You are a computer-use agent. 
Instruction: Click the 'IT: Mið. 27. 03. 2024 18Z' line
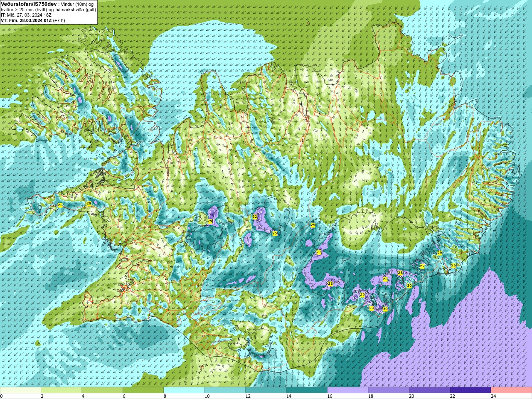tap(27, 15)
